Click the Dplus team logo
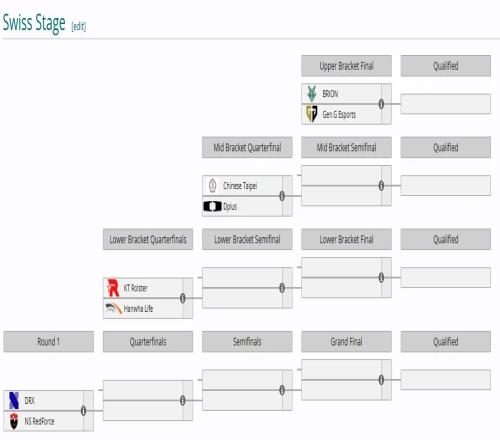Image resolution: width=500 pixels, height=440 pixels. point(212,206)
